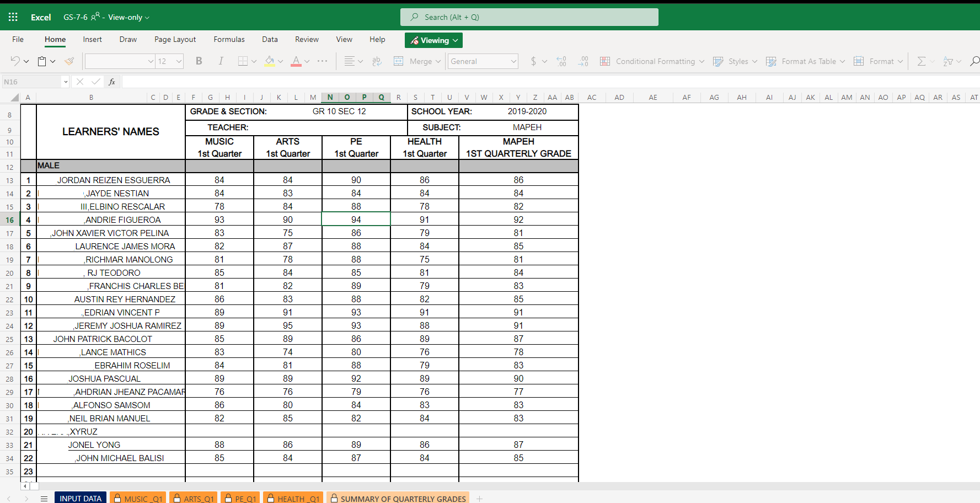
Task: Select row 16 header
Action: point(10,220)
